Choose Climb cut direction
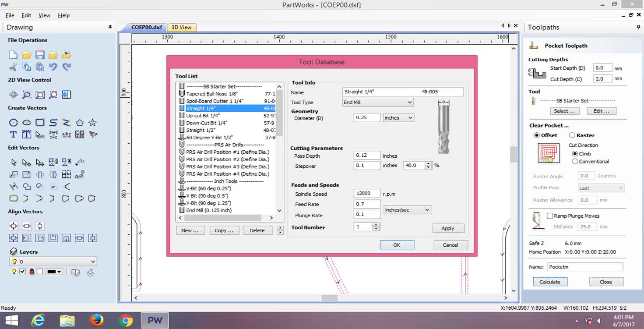The width and height of the screenshot is (644, 329). (575, 154)
